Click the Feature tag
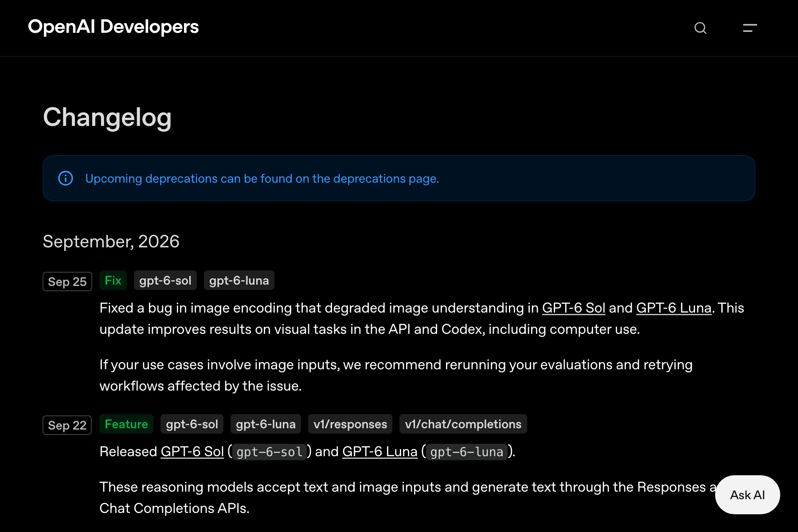 pos(126,424)
